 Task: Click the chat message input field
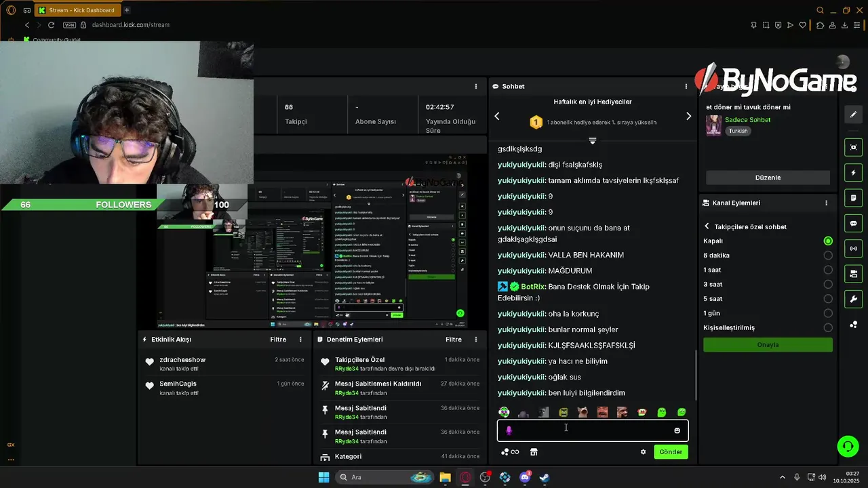pyautogui.click(x=593, y=430)
